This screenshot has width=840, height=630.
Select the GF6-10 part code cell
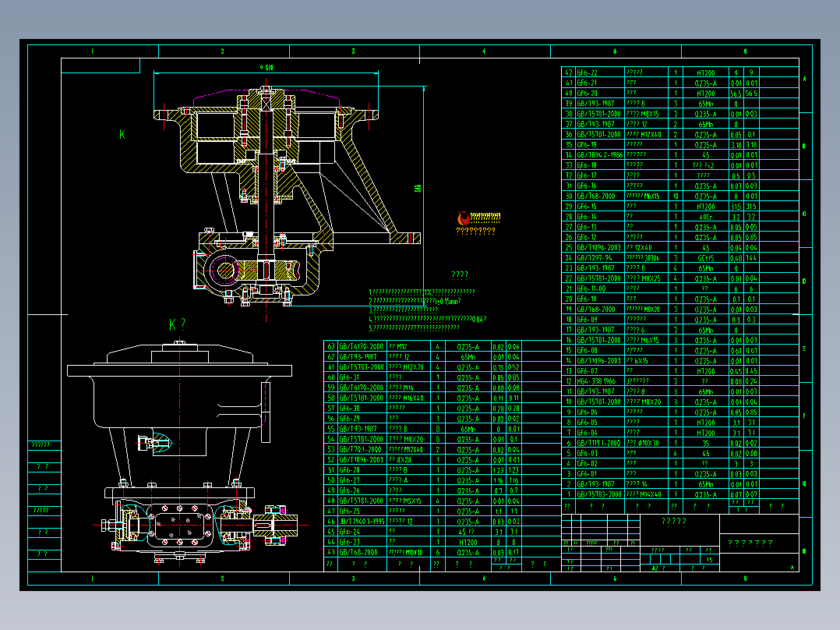[x=600, y=299]
